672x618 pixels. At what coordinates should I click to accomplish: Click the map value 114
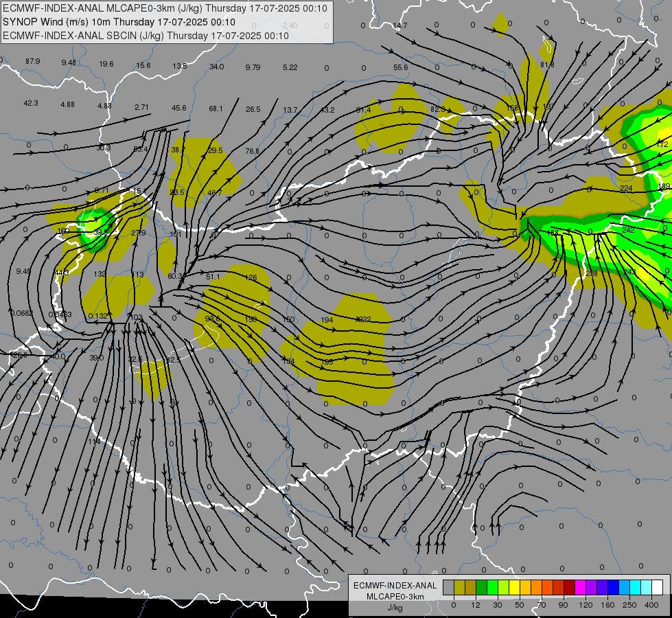(94, 442)
